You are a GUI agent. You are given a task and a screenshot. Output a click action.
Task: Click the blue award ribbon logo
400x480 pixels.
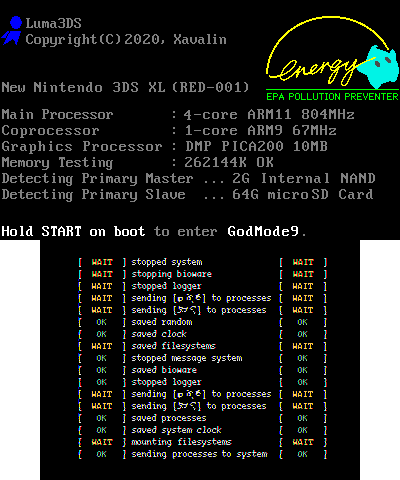[12, 31]
